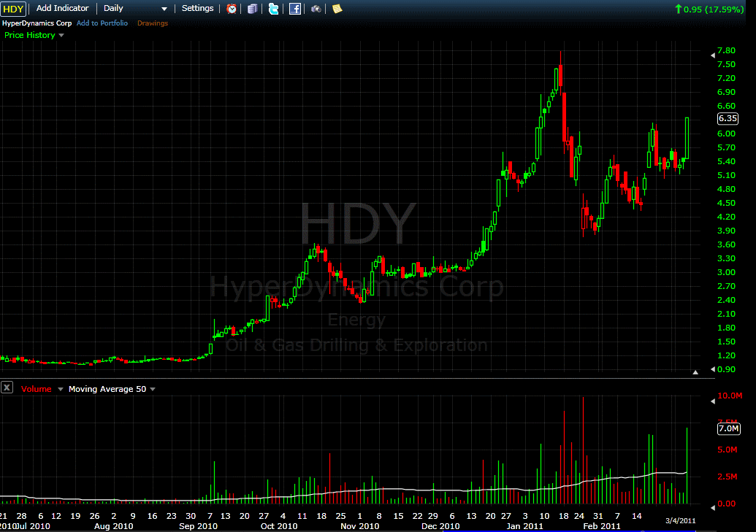Viewport: 756px width, 532px height.
Task: Click the scale arrow beside the 0.90 price
Action: tap(713, 369)
